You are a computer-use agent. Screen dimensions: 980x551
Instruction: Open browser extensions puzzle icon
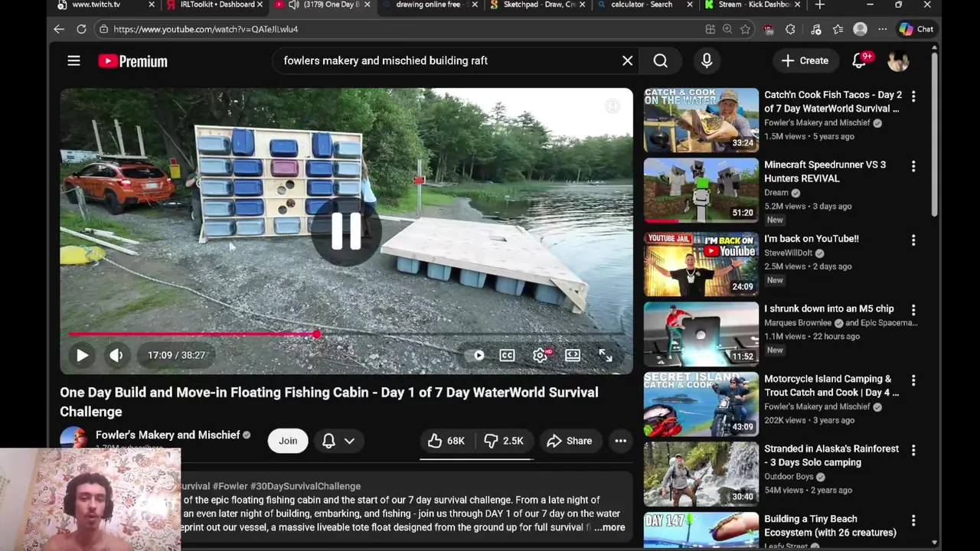790,29
